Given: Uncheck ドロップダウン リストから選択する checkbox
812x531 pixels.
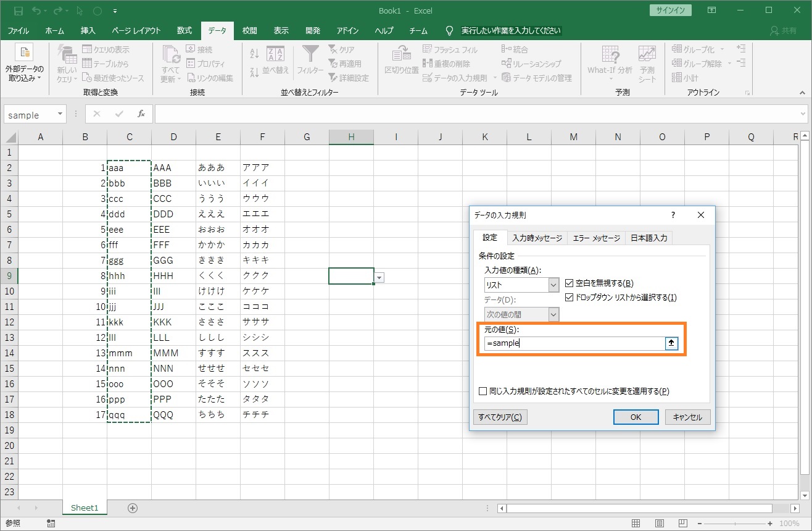Looking at the screenshot, I should pos(570,298).
